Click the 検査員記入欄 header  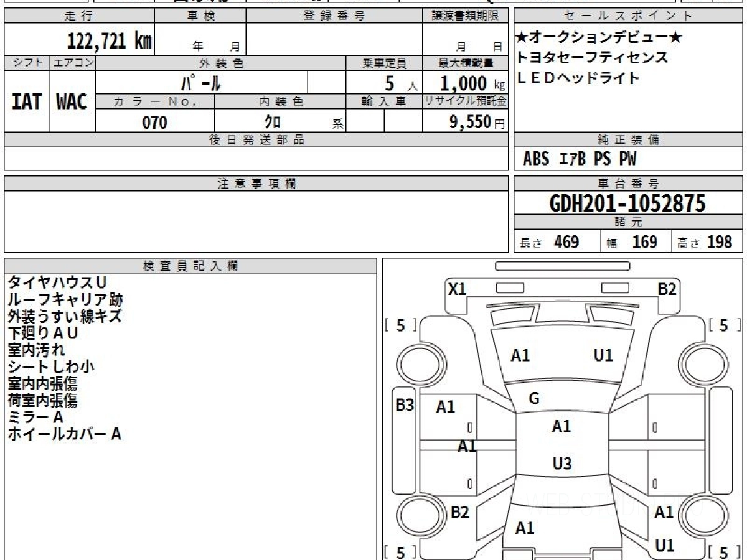point(190,266)
